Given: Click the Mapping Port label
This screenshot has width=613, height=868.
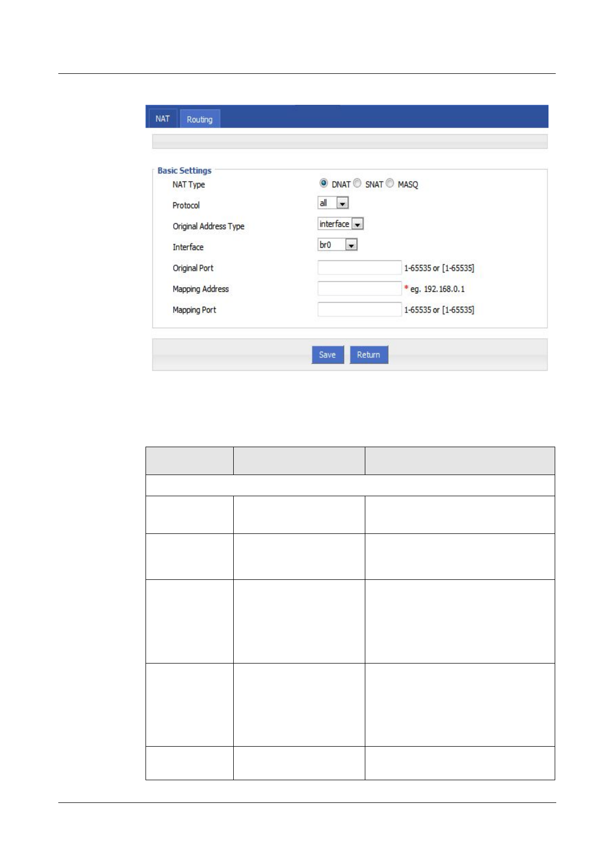Looking at the screenshot, I should tap(194, 310).
